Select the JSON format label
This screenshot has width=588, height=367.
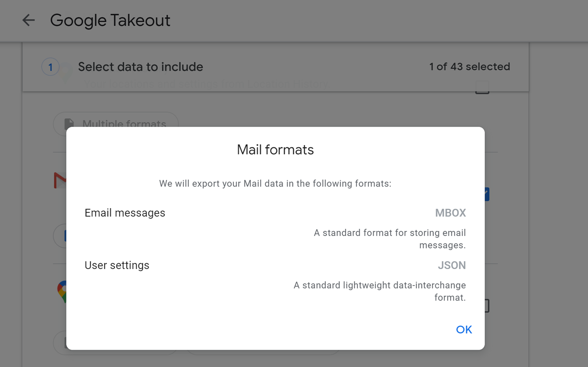click(451, 266)
